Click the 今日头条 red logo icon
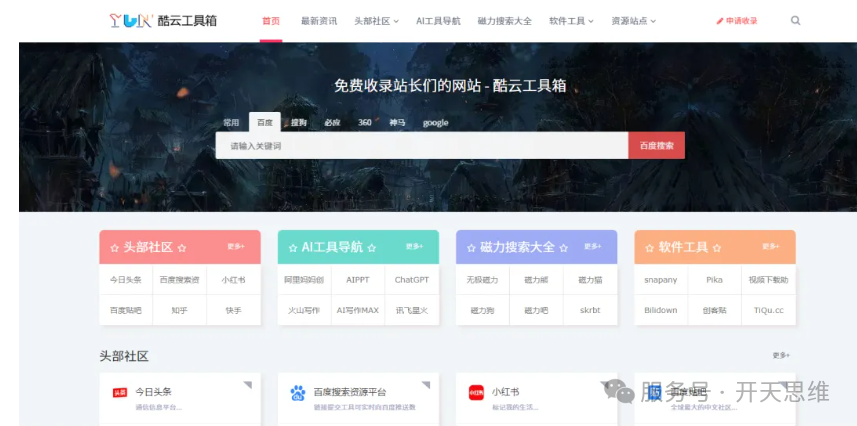Screen dimensions: 857x426 pos(120,392)
